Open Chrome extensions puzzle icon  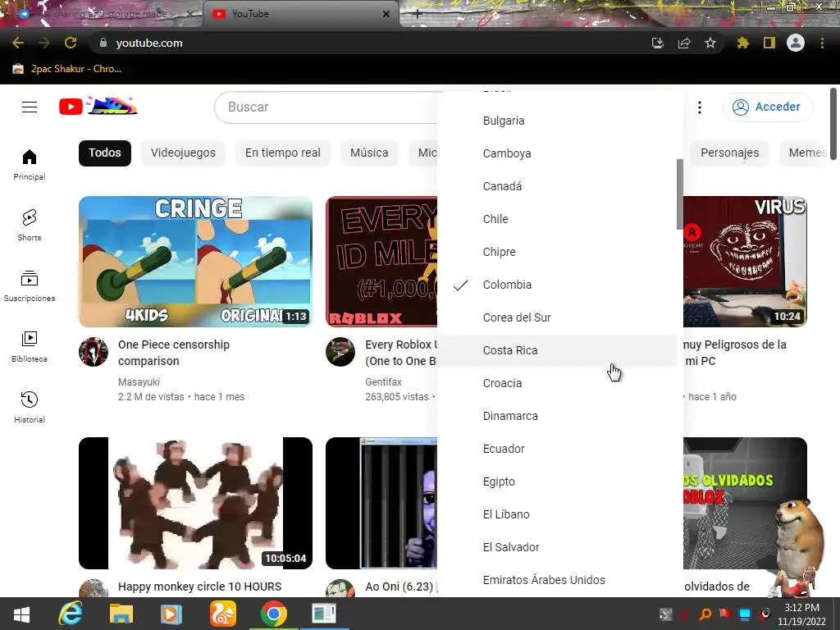(743, 43)
